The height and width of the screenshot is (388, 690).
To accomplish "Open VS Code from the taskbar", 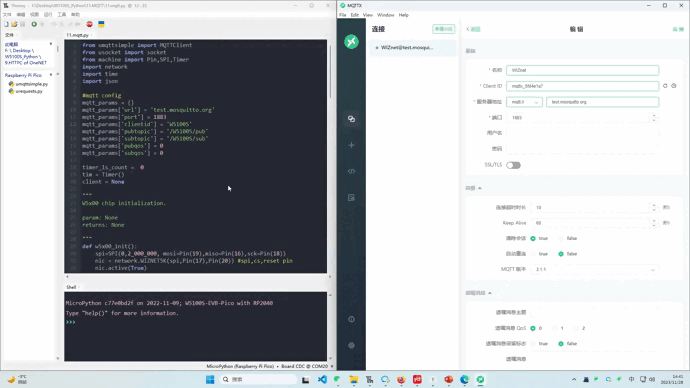I will tap(322, 379).
